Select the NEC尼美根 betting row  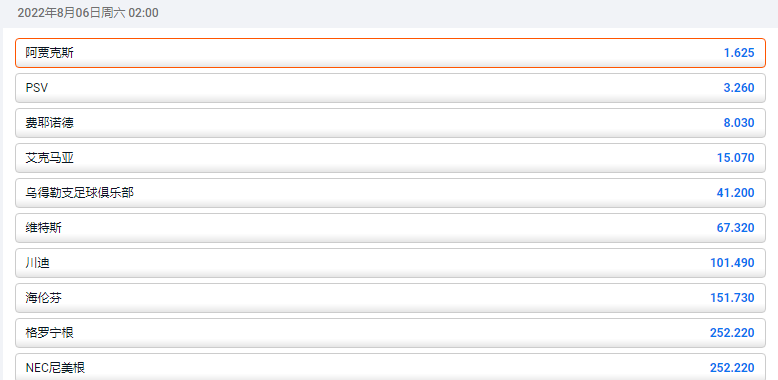[x=390, y=367]
